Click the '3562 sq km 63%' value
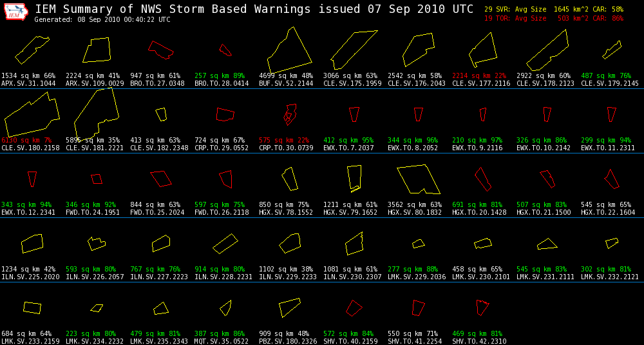The height and width of the screenshot is (345, 644). point(415,205)
